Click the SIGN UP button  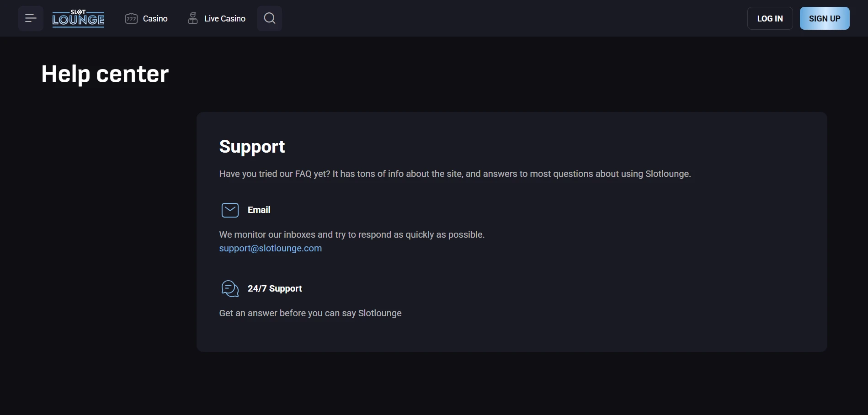pos(825,18)
